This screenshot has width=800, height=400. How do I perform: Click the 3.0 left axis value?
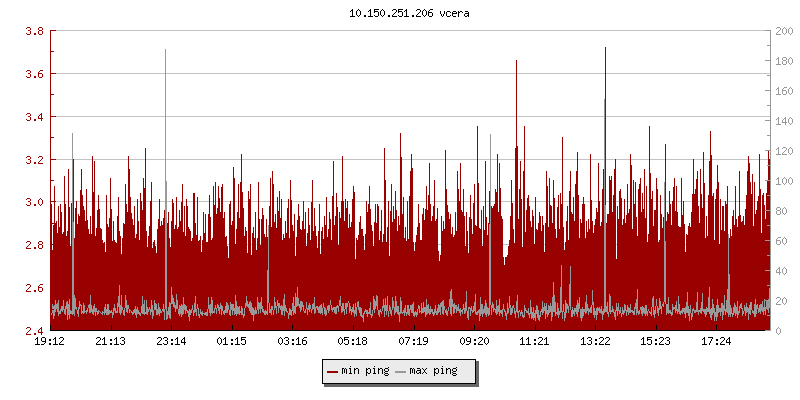point(33,202)
